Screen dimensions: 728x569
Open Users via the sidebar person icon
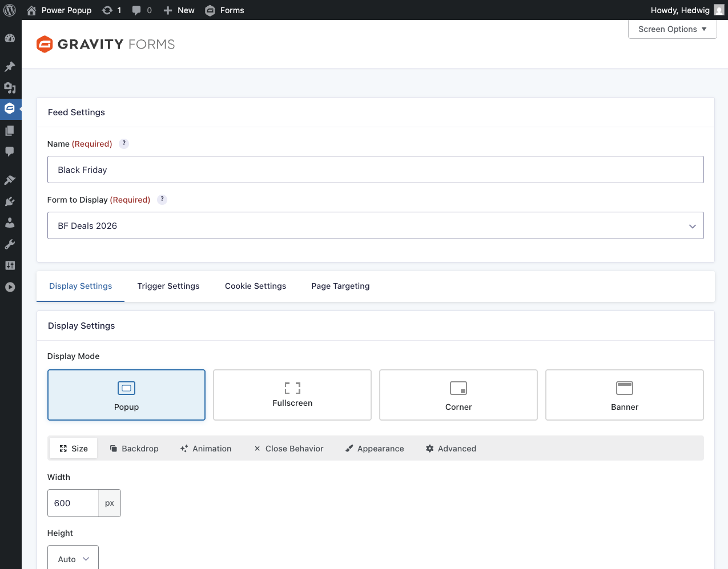pyautogui.click(x=10, y=223)
